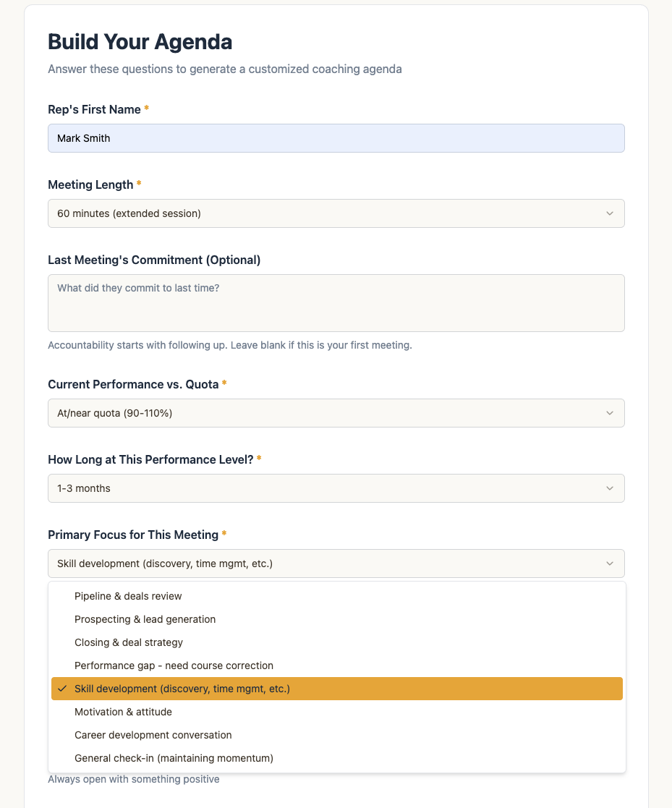Click the Rep's First Name input field
Image resolution: width=672 pixels, height=808 pixels.
click(x=336, y=138)
